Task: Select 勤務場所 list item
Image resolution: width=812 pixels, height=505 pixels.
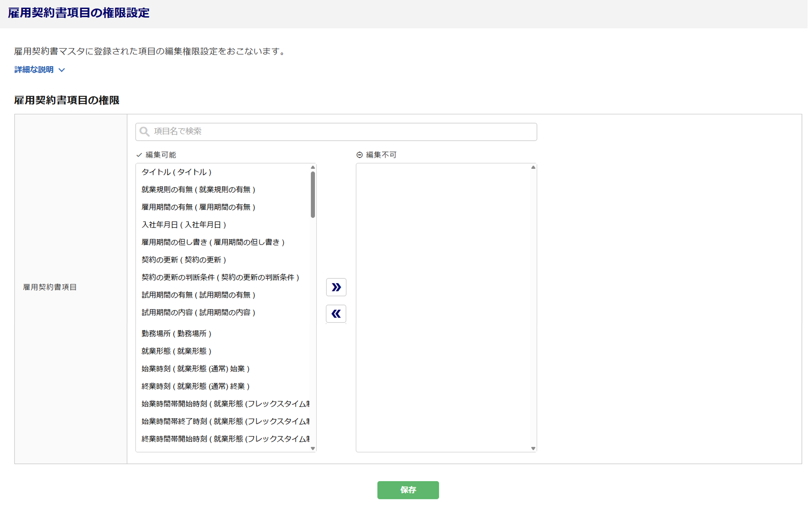Action: [x=176, y=333]
